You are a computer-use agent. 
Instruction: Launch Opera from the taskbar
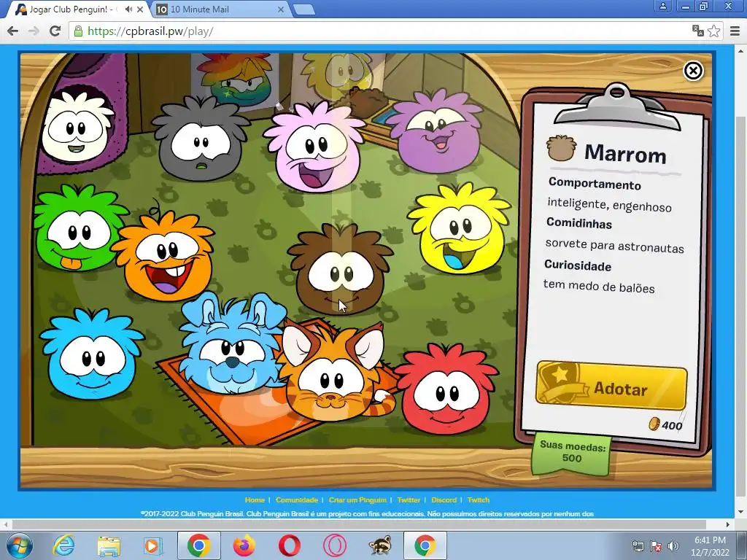(289, 545)
